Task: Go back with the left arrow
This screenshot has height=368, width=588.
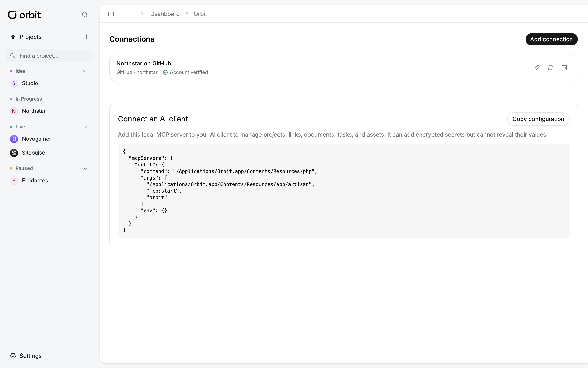Action: pos(126,14)
